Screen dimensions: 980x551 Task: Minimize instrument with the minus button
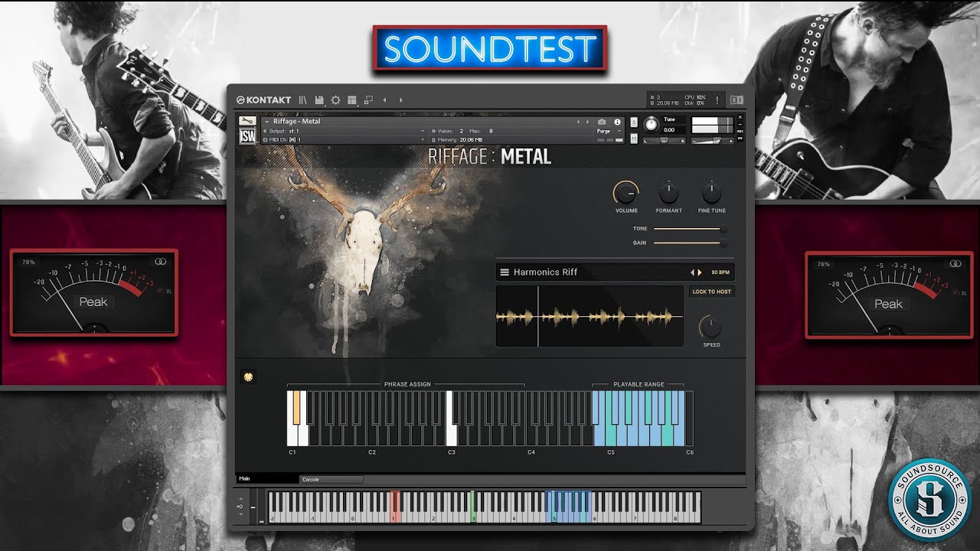[x=740, y=125]
